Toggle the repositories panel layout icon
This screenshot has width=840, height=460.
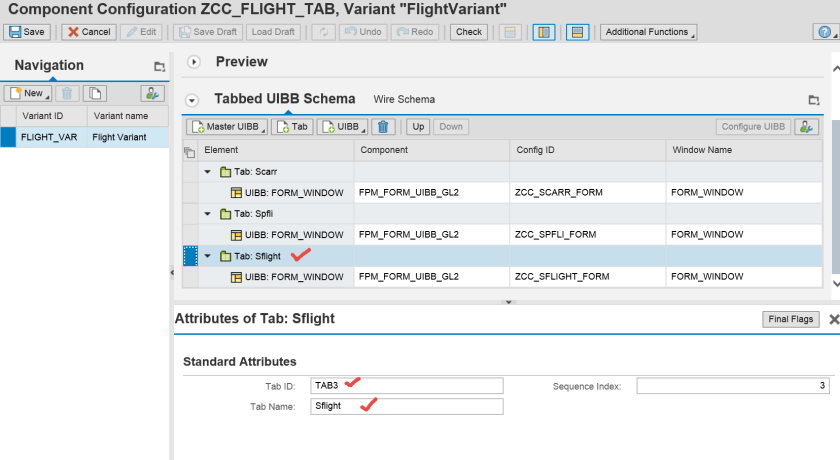[576, 32]
